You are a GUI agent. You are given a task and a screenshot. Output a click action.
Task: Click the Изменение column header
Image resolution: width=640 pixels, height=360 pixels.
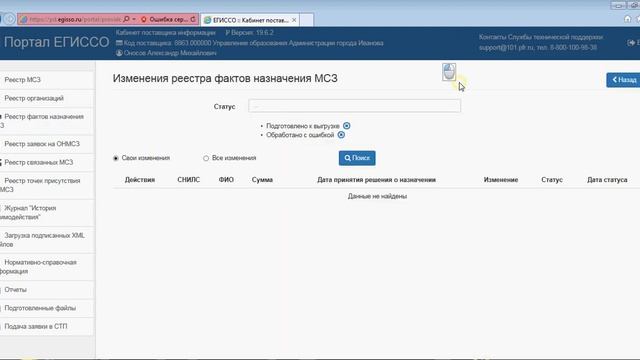pyautogui.click(x=501, y=180)
